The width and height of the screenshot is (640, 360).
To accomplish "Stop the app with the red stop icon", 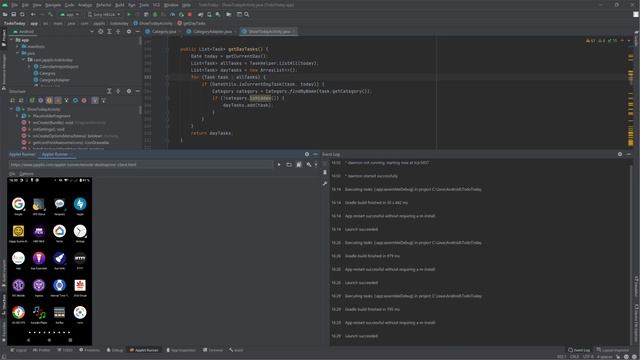I will pyautogui.click(x=190, y=14).
